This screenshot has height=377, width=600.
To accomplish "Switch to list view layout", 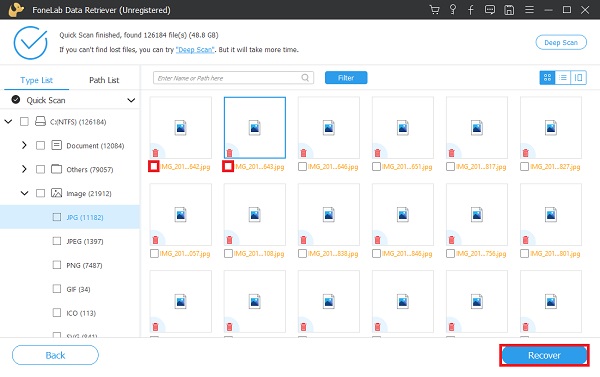I will pyautogui.click(x=563, y=78).
